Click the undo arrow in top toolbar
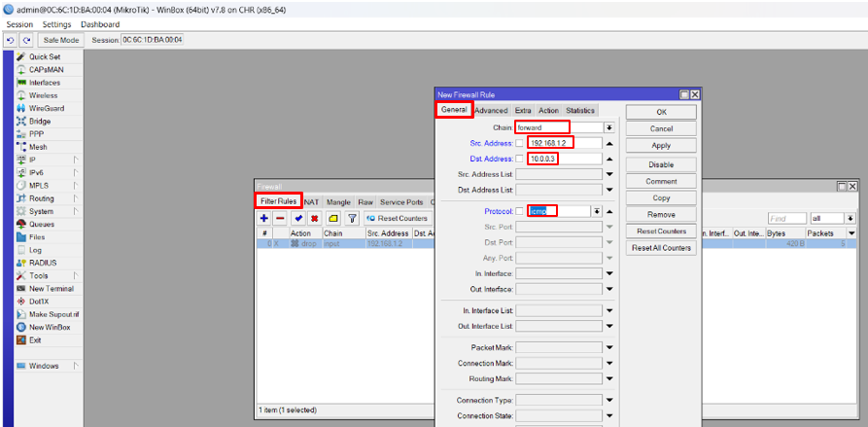 (11, 40)
